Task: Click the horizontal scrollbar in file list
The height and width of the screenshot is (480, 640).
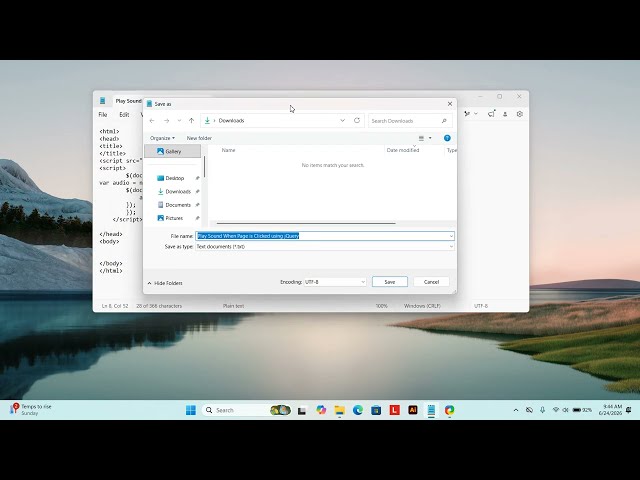Action: pyautogui.click(x=306, y=223)
